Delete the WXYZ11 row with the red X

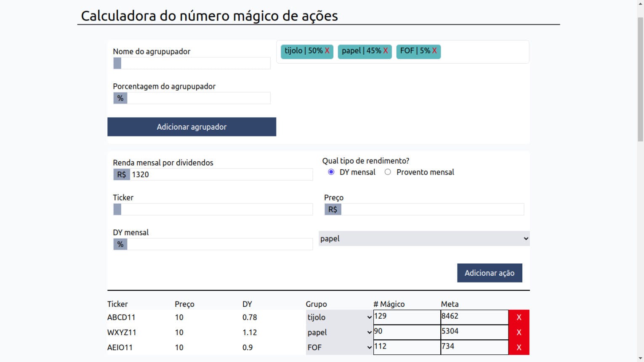[519, 332]
